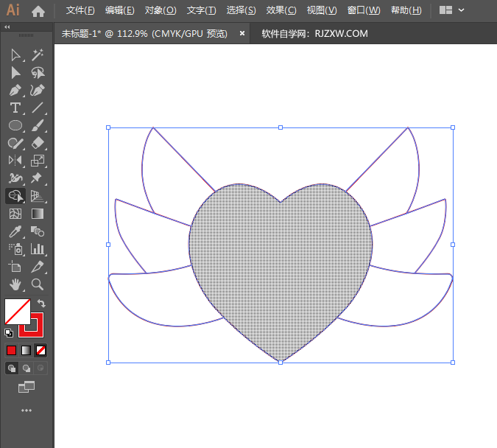Viewport: 497px width, 448px height.
Task: Open the 文件(F) menu
Action: [80, 10]
